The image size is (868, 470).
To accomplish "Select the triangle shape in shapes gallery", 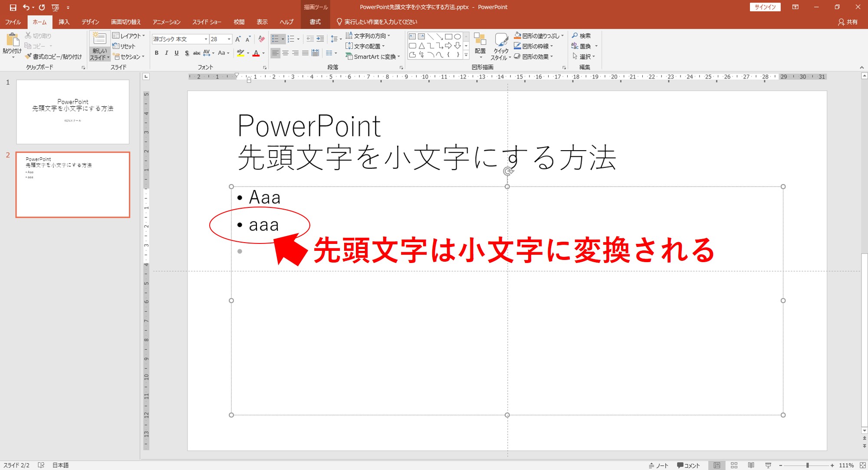I will click(x=421, y=46).
